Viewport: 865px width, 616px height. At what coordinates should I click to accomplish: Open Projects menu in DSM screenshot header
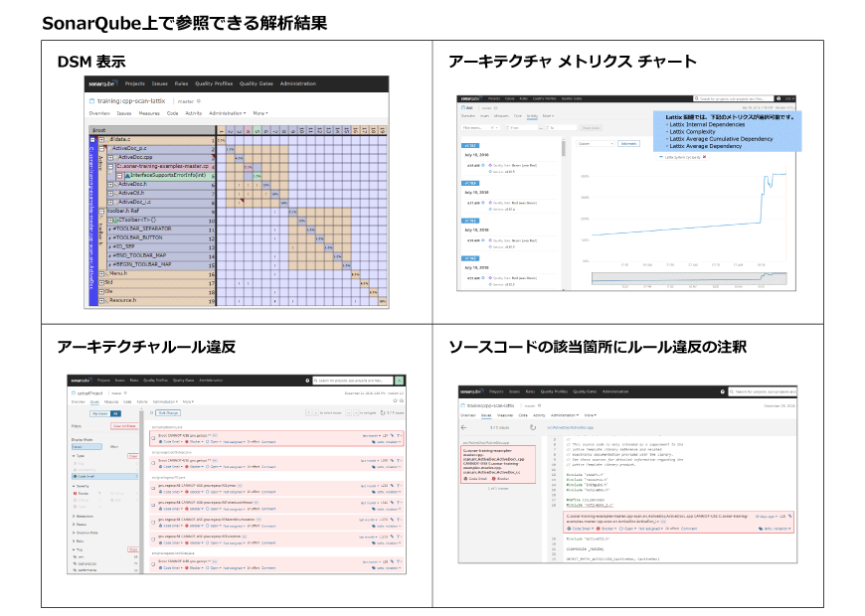pos(134,83)
